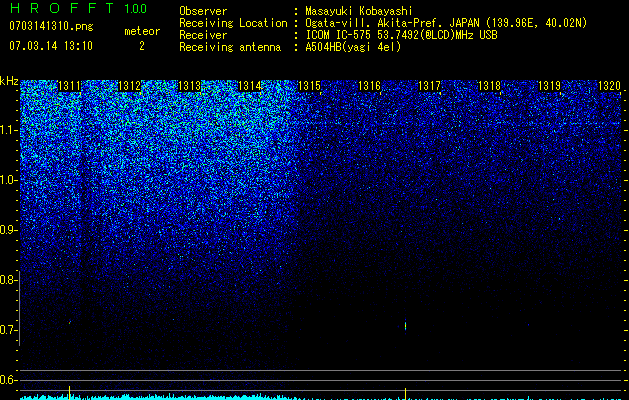Click the yellow detection marker before 1317
629x400 pixels.
click(x=405, y=392)
